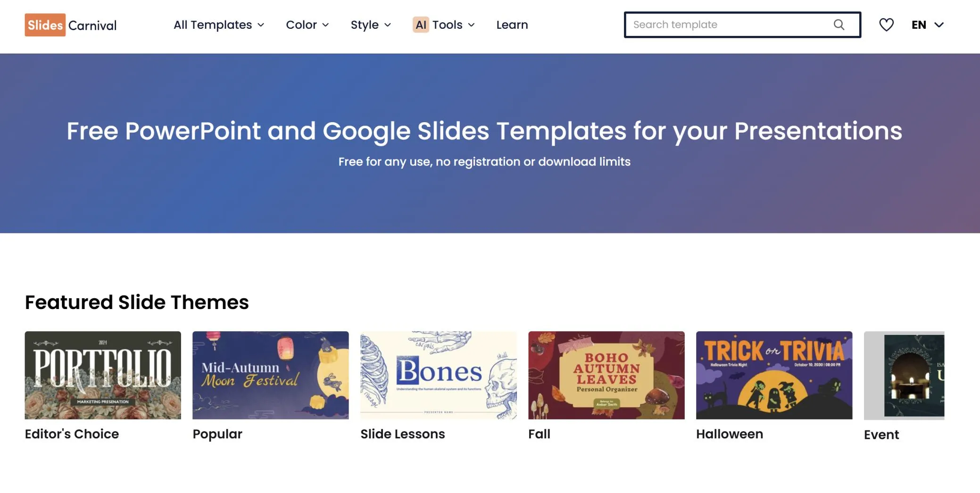Image resolution: width=980 pixels, height=493 pixels.
Task: Click the Editor's Choice link
Action: tap(71, 434)
